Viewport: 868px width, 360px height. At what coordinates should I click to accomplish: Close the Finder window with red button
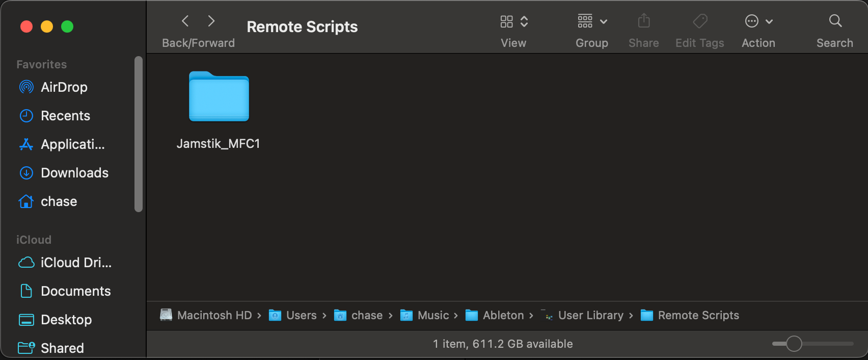(26, 27)
